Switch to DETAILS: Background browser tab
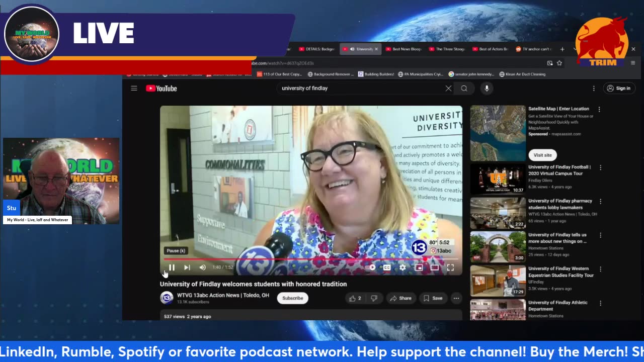The width and height of the screenshot is (644, 362). pos(317,49)
